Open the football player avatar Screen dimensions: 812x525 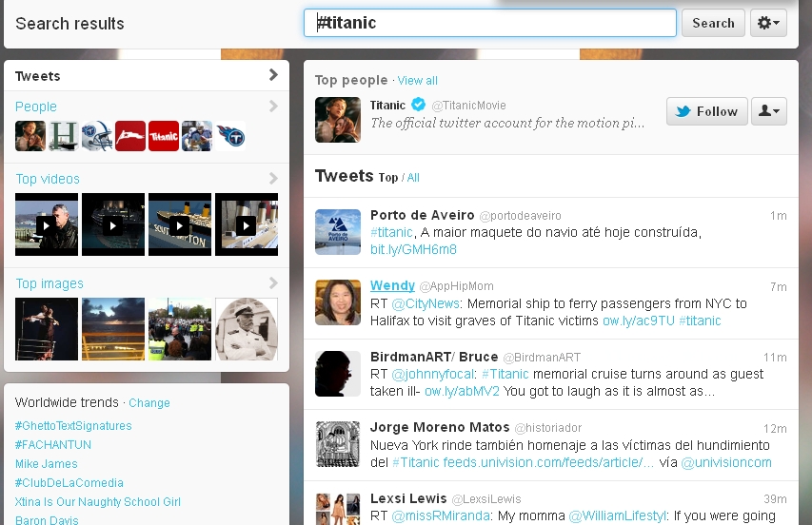pos(197,136)
